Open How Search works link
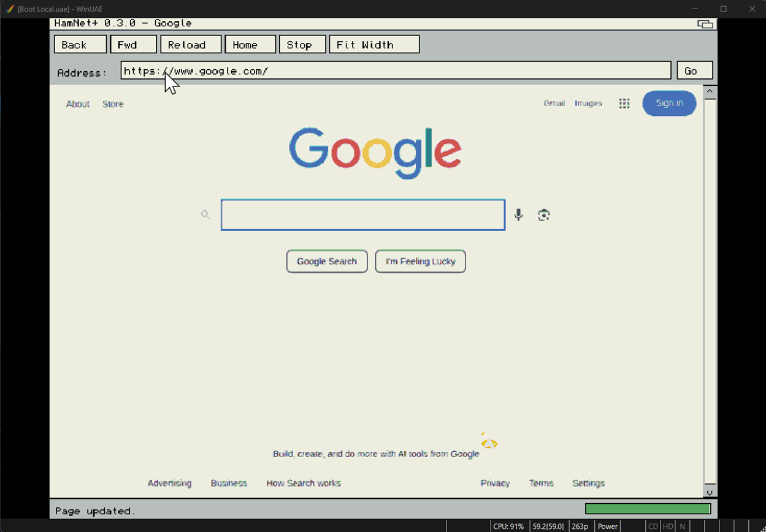 (304, 483)
